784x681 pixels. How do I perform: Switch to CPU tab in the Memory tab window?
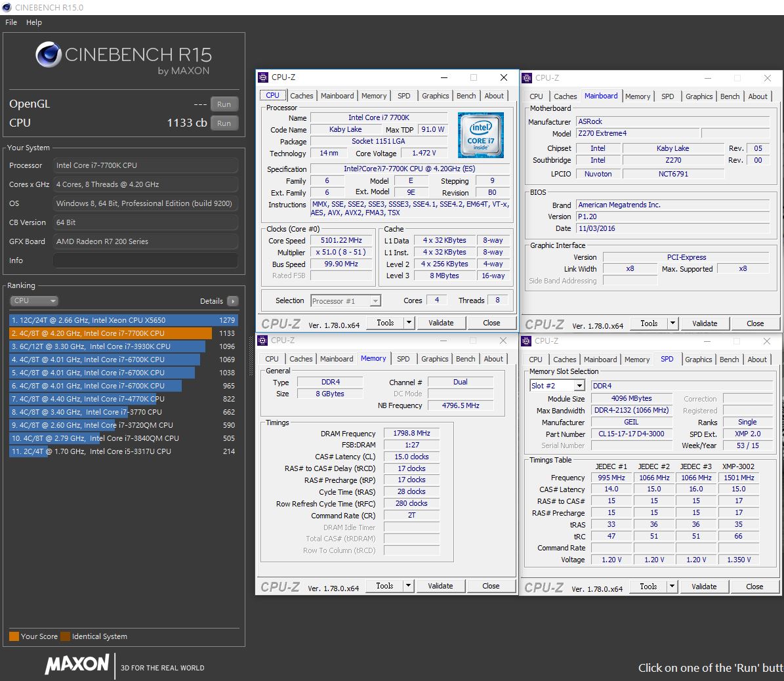tap(272, 358)
